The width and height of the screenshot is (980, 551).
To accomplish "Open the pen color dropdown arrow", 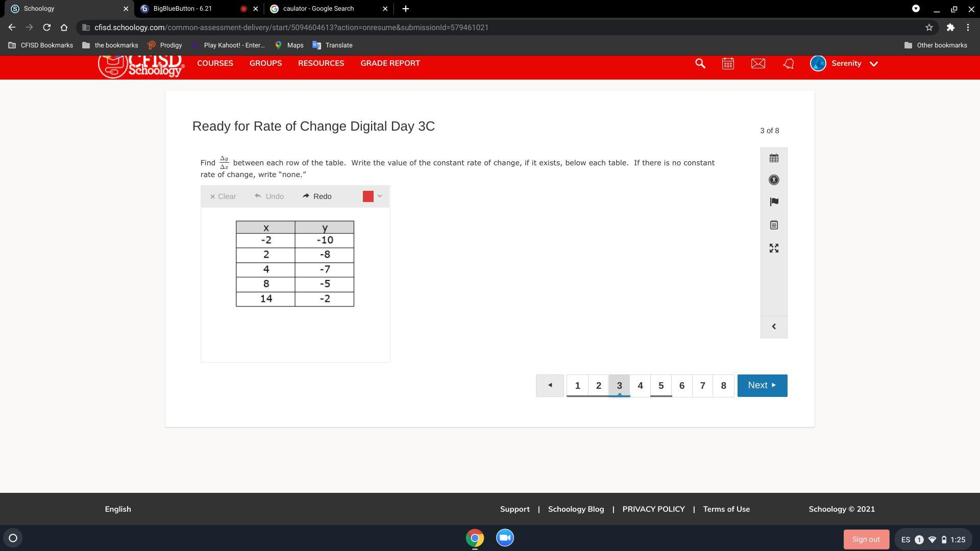I will coord(380,196).
